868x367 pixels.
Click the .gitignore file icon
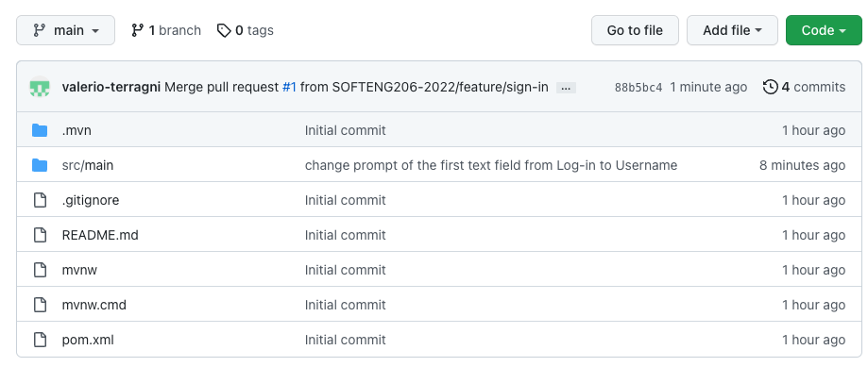coord(40,200)
